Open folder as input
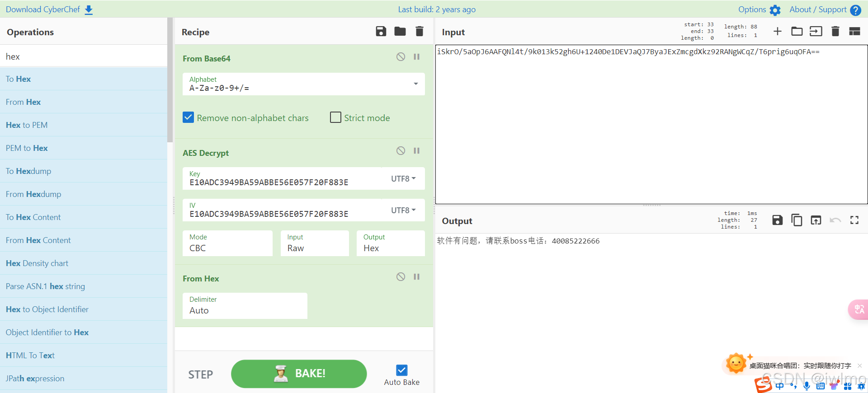This screenshot has width=868, height=393. coord(797,31)
